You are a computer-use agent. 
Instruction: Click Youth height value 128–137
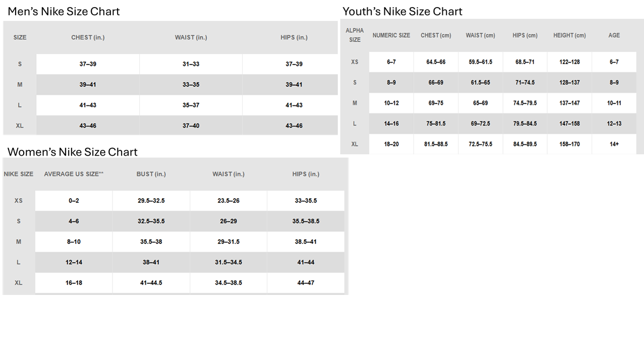569,83
